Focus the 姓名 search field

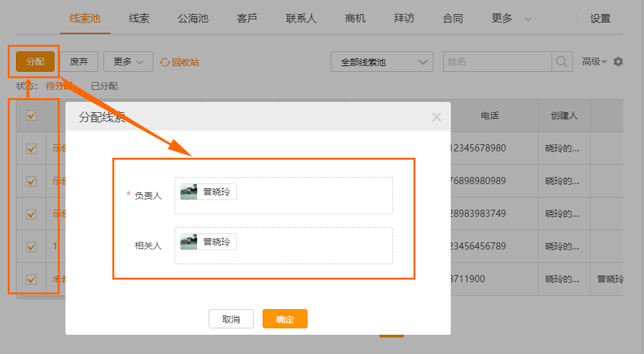coord(498,62)
